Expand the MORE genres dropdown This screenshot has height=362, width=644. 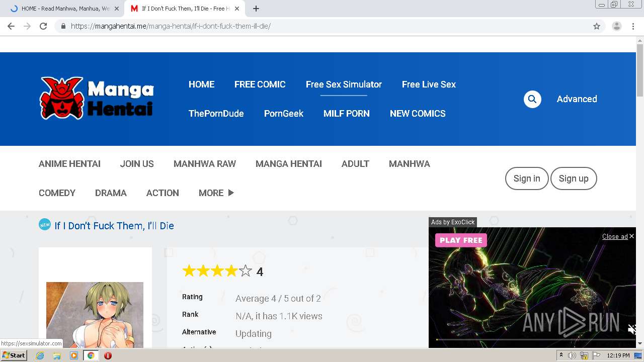216,193
